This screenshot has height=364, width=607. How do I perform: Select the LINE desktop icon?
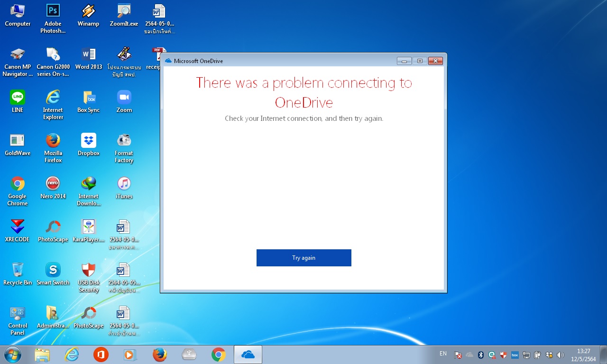click(x=18, y=101)
